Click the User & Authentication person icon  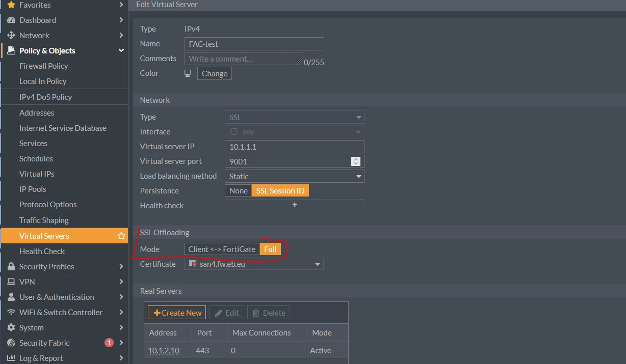coord(11,297)
